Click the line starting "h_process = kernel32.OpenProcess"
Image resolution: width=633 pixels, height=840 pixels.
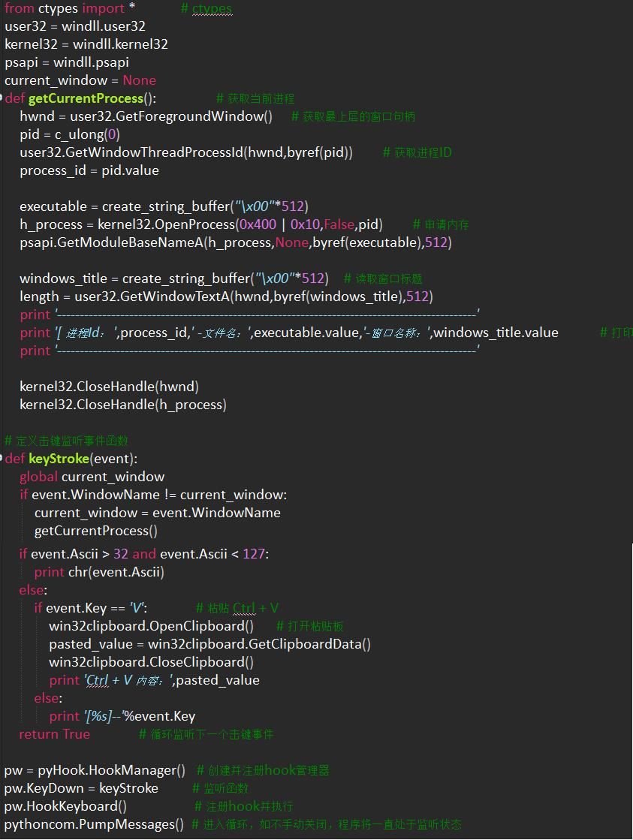pos(201,224)
